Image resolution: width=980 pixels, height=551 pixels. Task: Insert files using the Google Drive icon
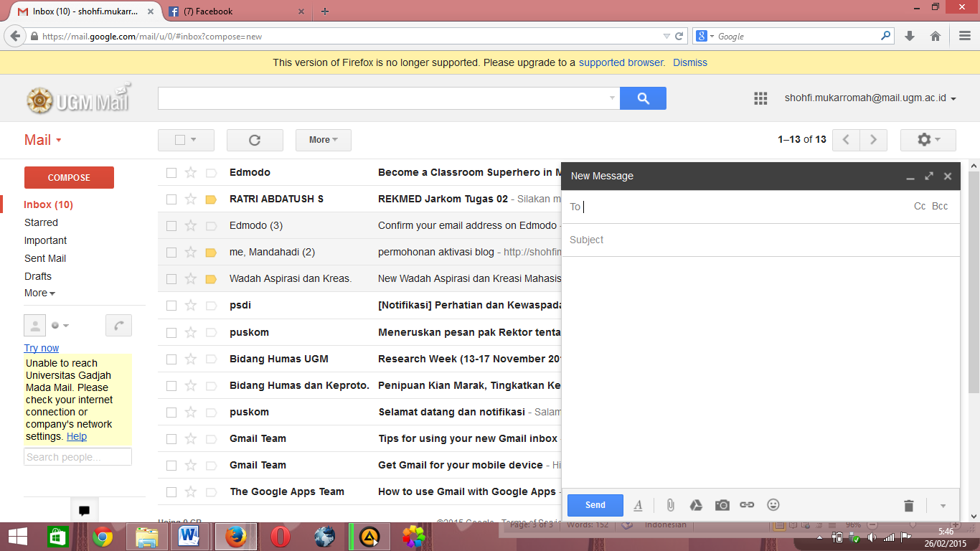[x=696, y=505]
